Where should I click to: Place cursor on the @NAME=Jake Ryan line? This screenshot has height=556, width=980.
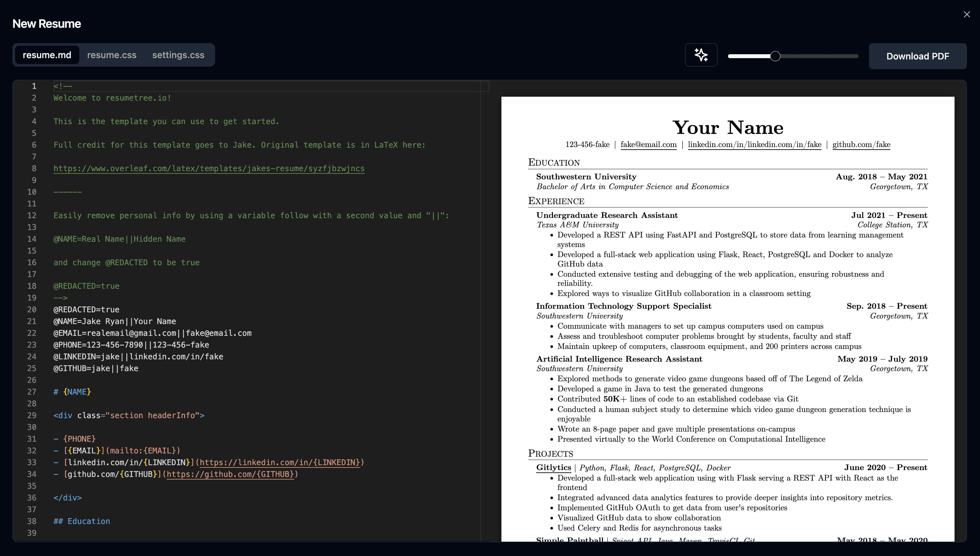tap(115, 321)
